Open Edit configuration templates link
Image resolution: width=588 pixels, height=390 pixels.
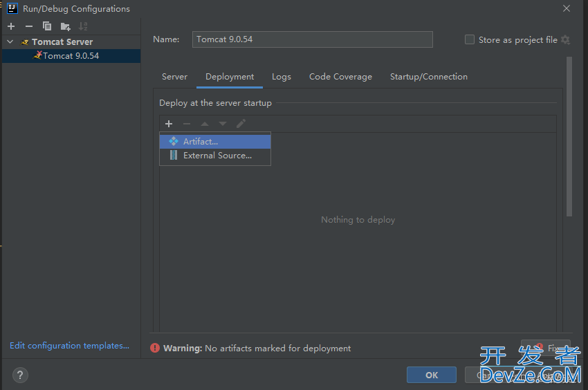click(69, 345)
